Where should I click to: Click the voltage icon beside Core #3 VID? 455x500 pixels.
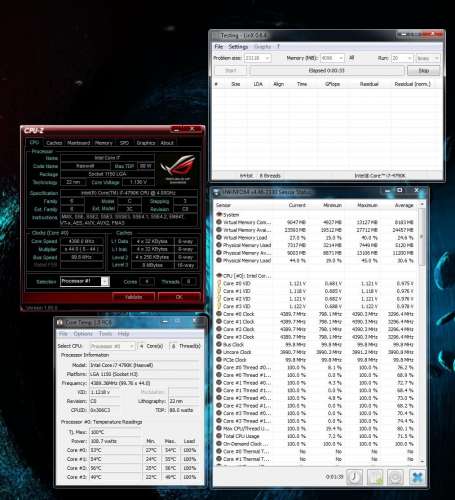(x=219, y=306)
